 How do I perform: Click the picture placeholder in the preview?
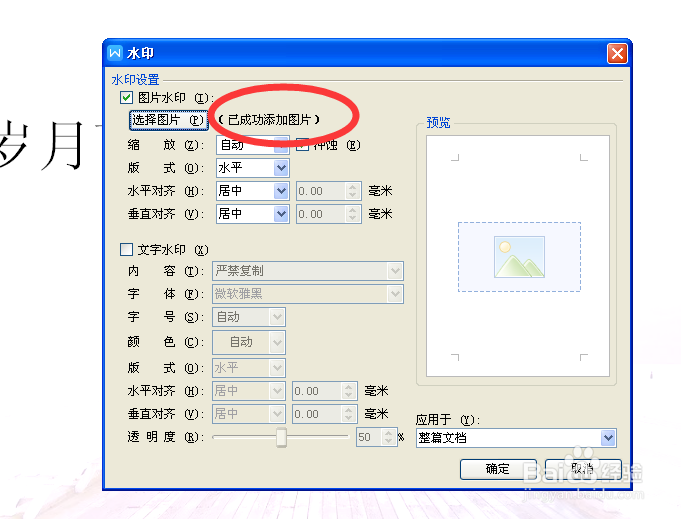(x=519, y=257)
